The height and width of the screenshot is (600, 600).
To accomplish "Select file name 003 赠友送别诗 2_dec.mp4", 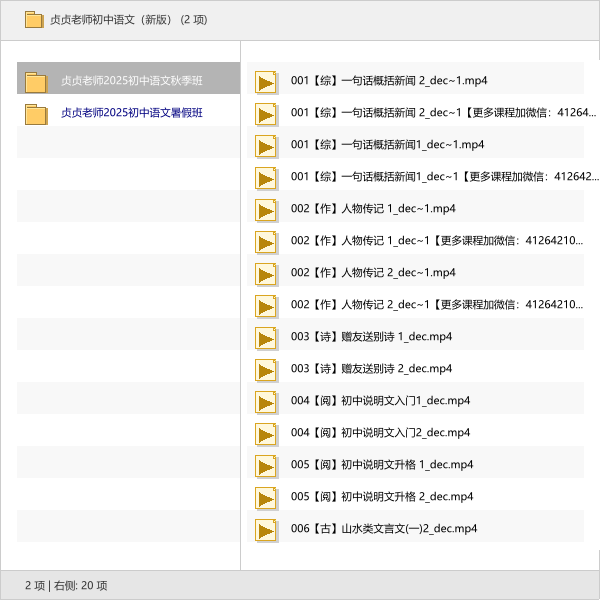I will (x=371, y=369).
